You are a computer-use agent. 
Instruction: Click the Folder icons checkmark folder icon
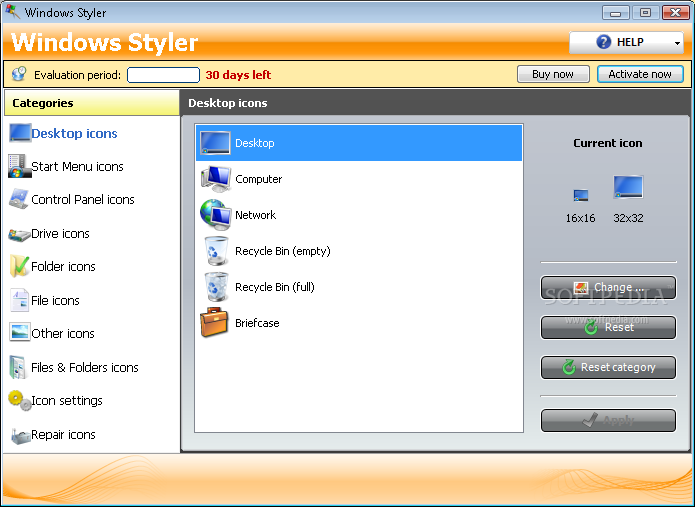(x=19, y=266)
